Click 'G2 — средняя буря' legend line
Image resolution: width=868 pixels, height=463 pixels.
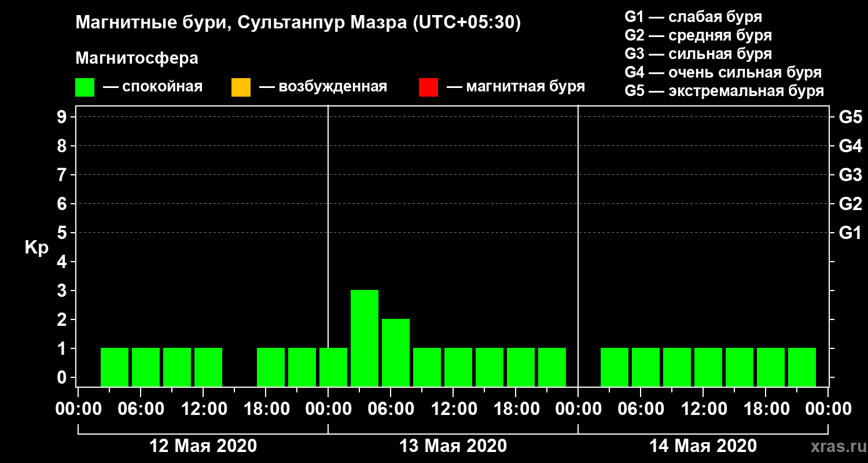[x=698, y=35]
